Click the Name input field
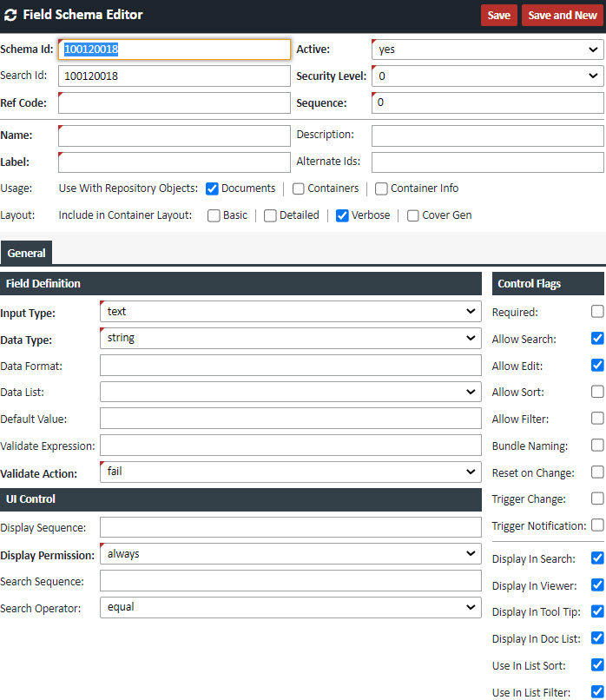 coord(175,135)
